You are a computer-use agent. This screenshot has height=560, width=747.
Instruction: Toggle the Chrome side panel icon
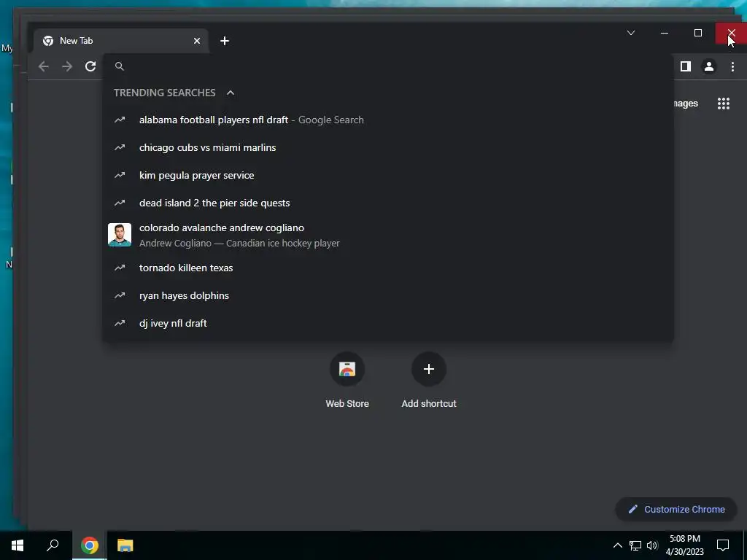(x=686, y=66)
